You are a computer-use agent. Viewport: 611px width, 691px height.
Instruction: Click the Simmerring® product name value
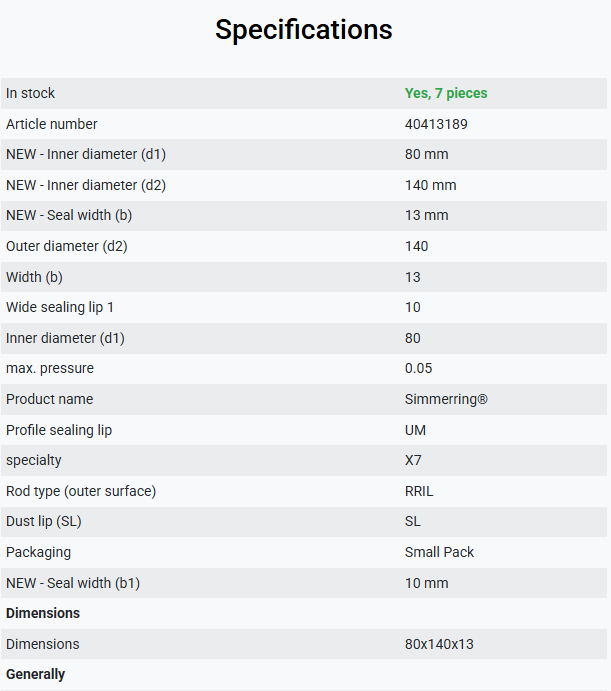click(446, 399)
